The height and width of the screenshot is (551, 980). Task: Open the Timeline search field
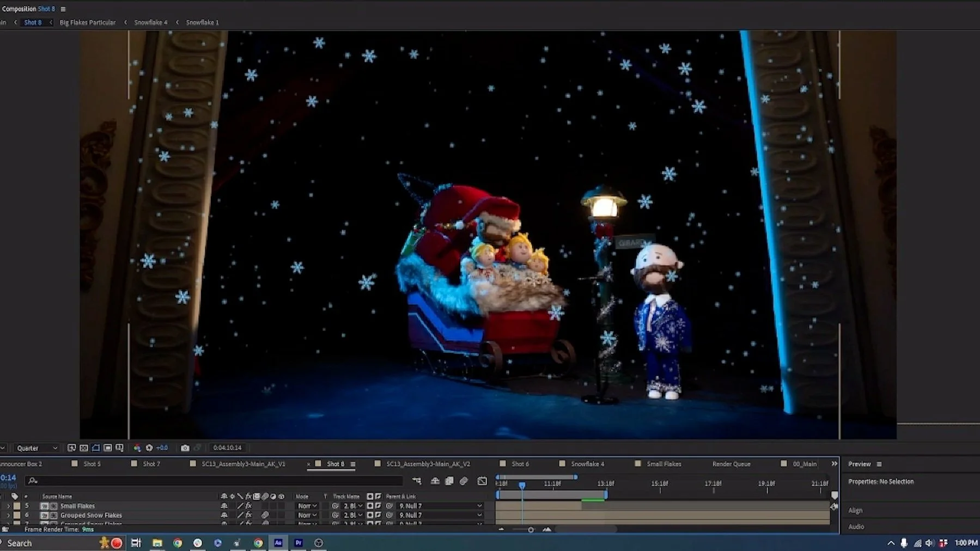pos(214,480)
